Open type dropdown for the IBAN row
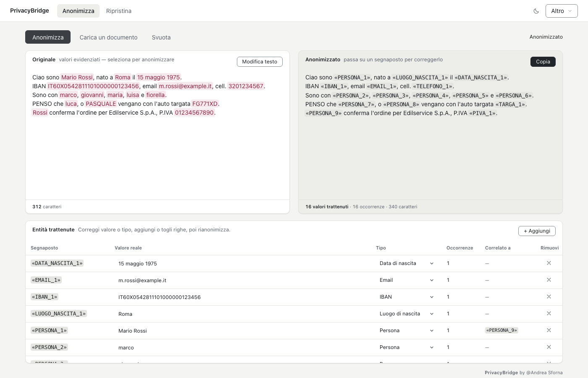Screen dimensions: 588x378 406,297
